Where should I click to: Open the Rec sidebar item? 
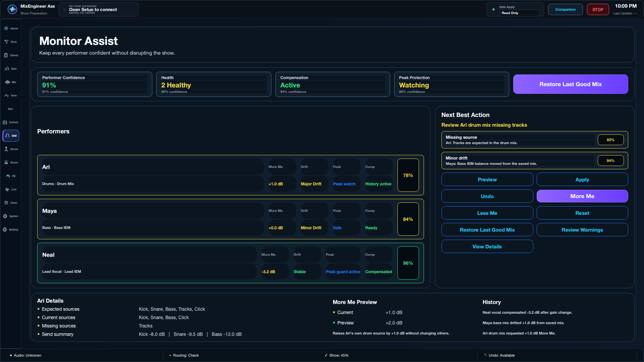point(11,109)
